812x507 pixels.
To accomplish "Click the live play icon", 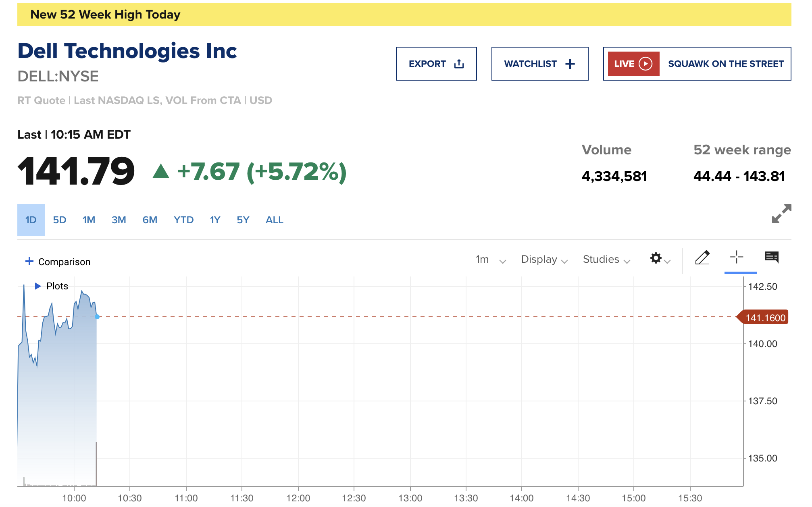I will point(645,64).
